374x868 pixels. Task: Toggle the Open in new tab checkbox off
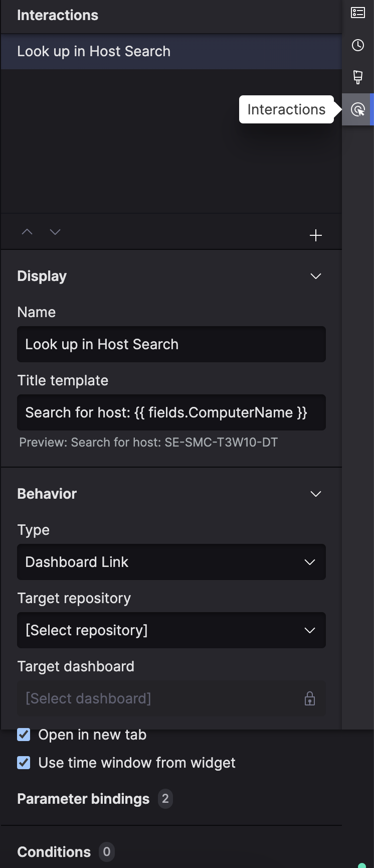click(x=23, y=735)
